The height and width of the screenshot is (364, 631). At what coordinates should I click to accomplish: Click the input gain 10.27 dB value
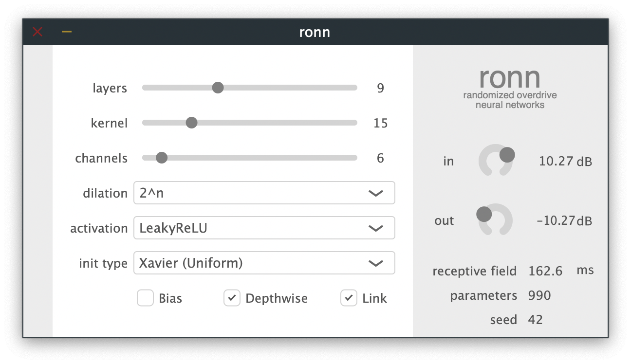tap(565, 162)
